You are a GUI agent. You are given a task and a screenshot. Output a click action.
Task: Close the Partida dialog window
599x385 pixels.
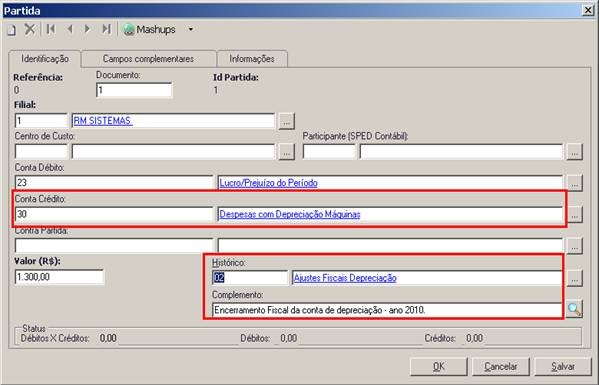[x=588, y=10]
